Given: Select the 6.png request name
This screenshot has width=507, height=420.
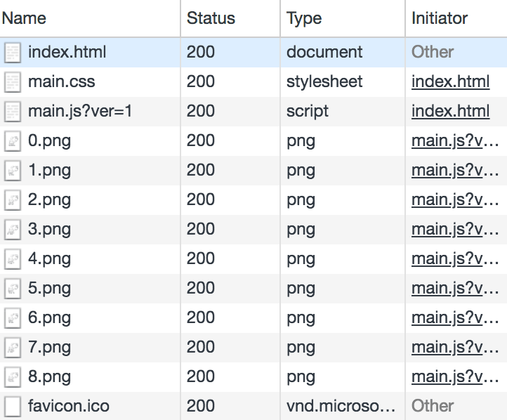Looking at the screenshot, I should [x=49, y=318].
